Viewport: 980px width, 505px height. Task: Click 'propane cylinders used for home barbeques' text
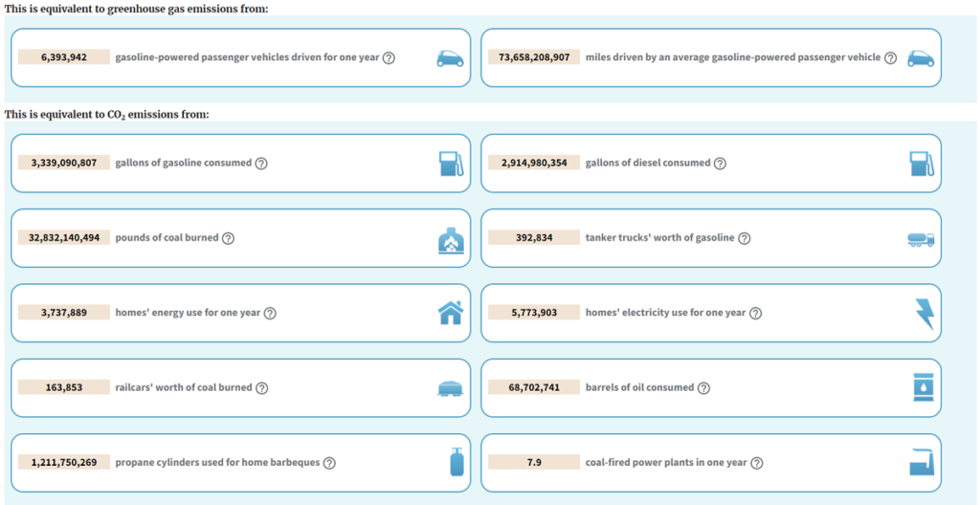[x=217, y=463]
